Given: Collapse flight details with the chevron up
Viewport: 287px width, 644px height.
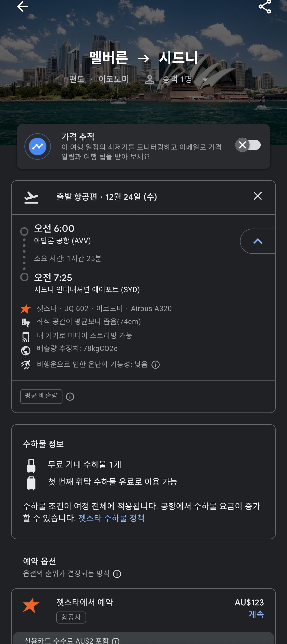Looking at the screenshot, I should point(258,241).
